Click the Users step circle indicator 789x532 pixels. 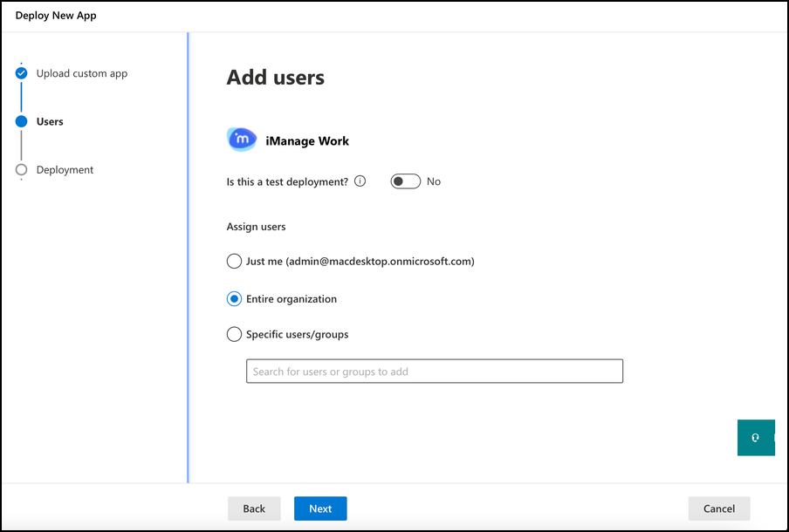[x=21, y=122]
